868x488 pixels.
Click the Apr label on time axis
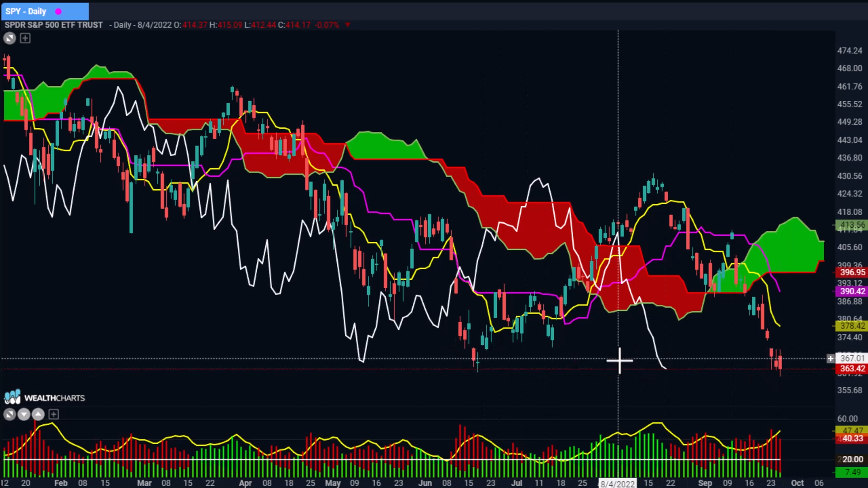coord(245,483)
